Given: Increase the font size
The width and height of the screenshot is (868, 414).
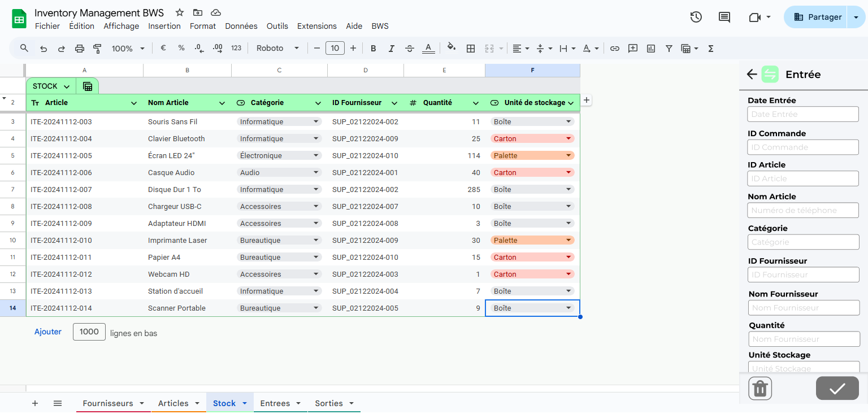Looking at the screenshot, I should click(x=353, y=49).
